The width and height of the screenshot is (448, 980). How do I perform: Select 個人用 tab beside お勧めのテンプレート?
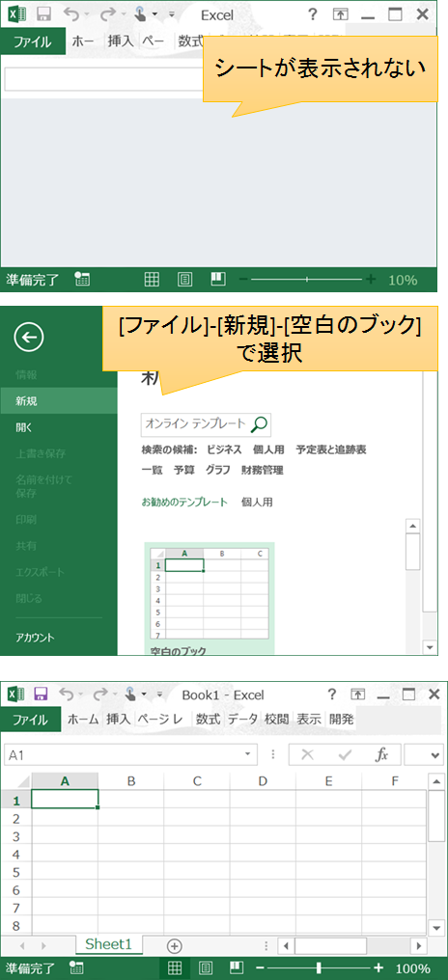[x=257, y=502]
